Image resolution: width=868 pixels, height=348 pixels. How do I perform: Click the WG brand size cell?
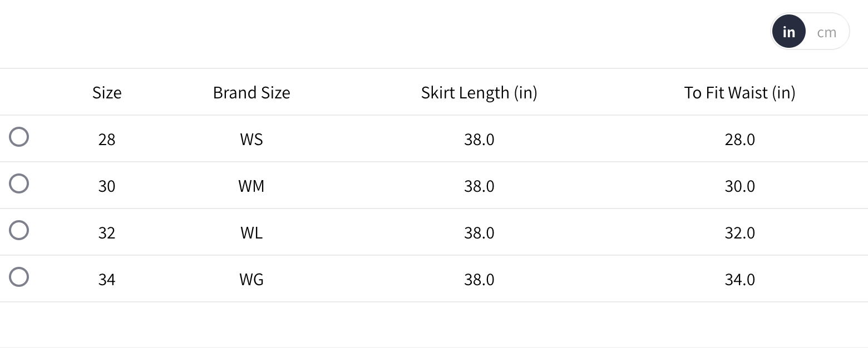[x=251, y=279]
